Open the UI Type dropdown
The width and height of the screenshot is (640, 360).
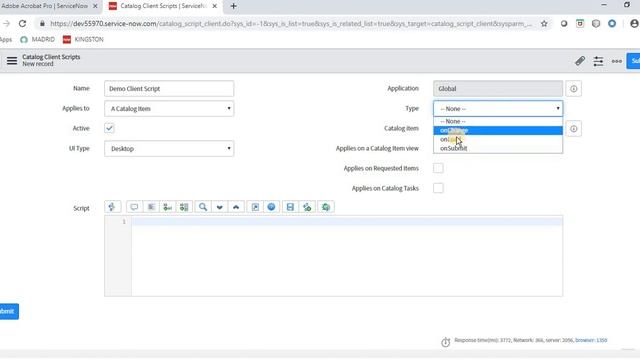tap(169, 149)
